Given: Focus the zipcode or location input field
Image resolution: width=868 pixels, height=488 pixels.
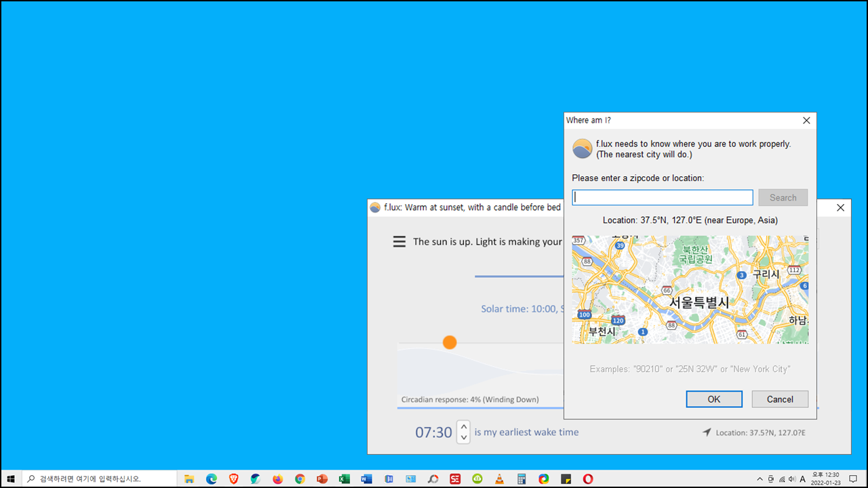Looking at the screenshot, I should [663, 197].
